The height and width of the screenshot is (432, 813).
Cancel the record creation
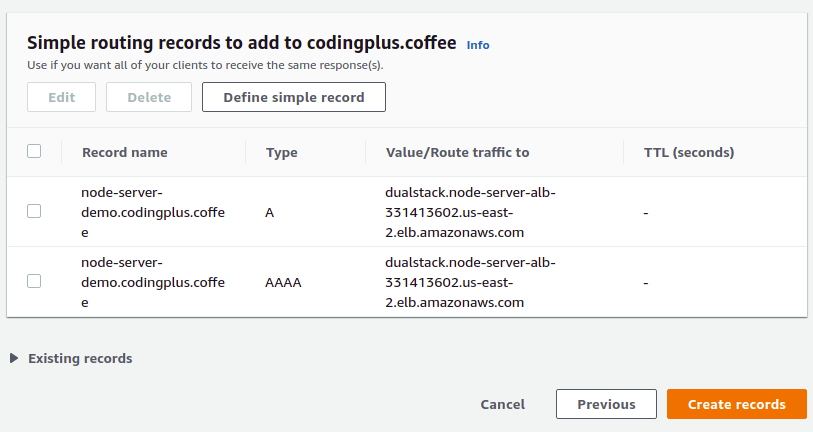[x=502, y=404]
